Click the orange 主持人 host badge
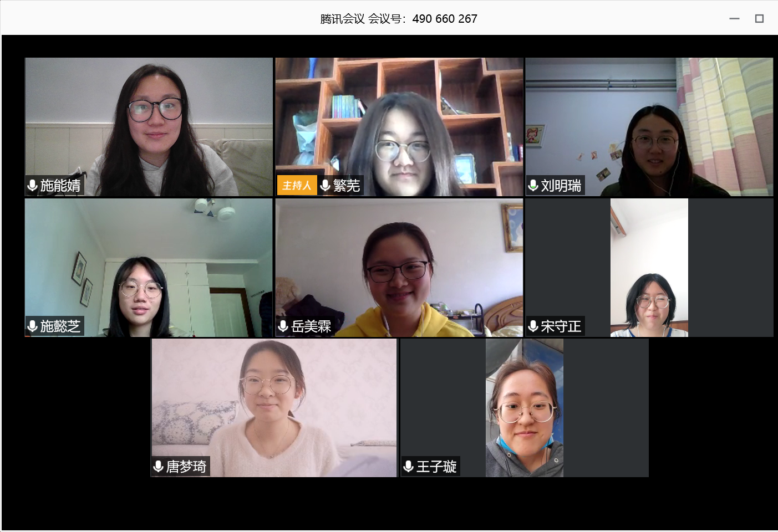Screen dimensions: 778x532 (297, 185)
